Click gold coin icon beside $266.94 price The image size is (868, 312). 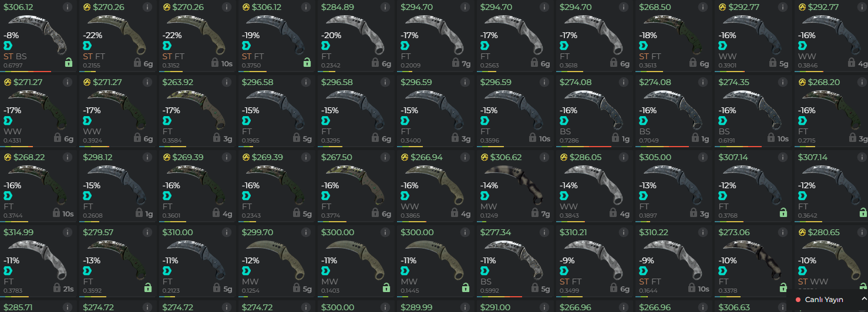click(x=405, y=157)
